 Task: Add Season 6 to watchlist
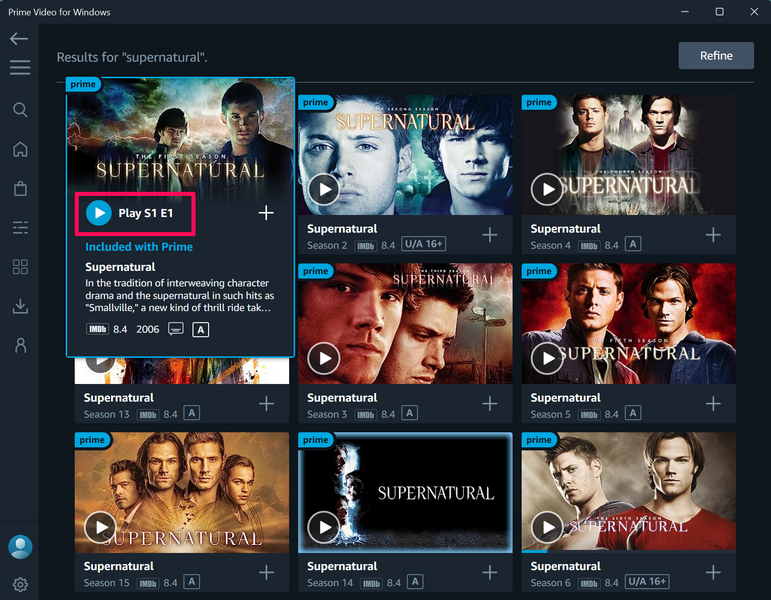pos(713,572)
